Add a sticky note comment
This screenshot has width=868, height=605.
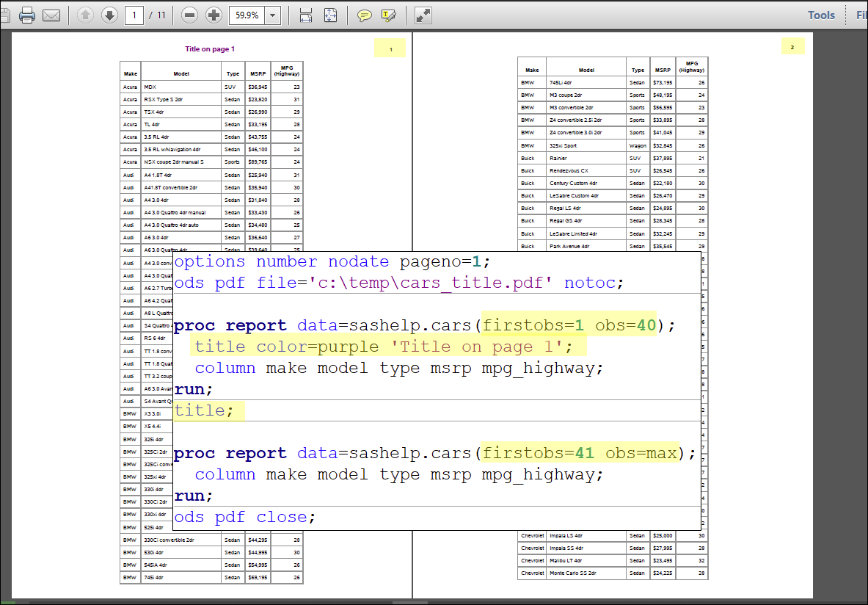click(364, 15)
